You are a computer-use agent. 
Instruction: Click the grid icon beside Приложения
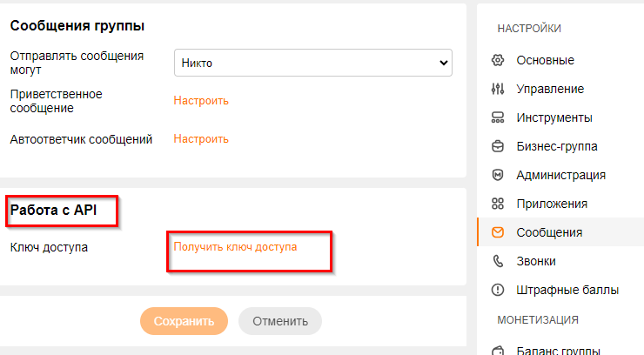click(x=498, y=204)
